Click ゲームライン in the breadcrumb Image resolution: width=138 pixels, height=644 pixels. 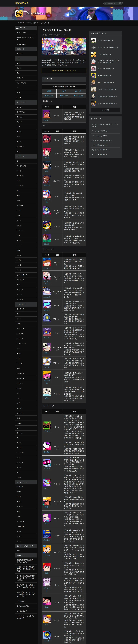[x=21, y=23]
